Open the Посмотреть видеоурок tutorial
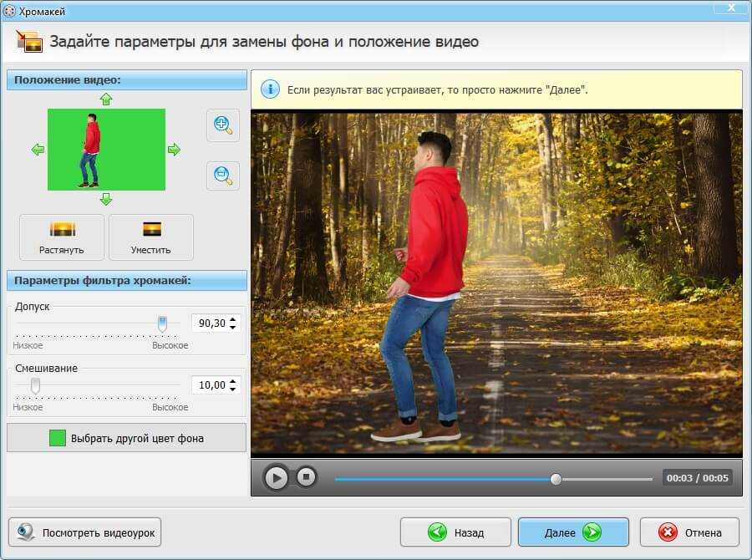 pyautogui.click(x=85, y=532)
